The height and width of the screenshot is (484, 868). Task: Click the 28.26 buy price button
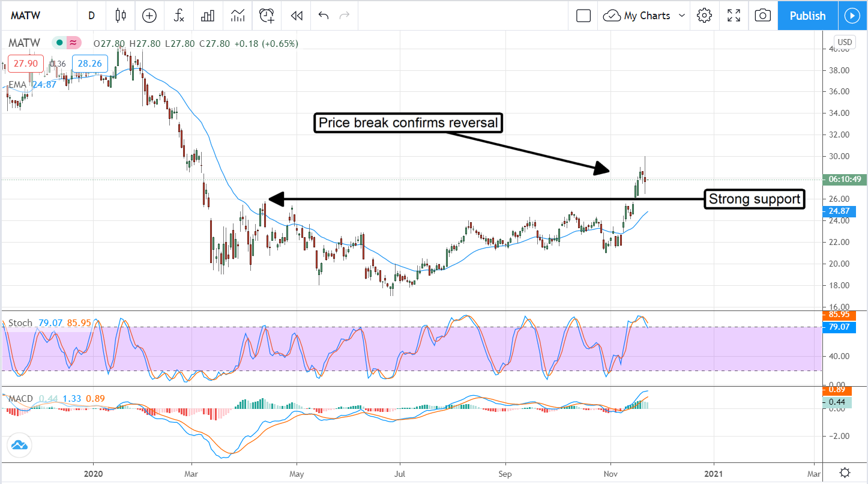87,64
